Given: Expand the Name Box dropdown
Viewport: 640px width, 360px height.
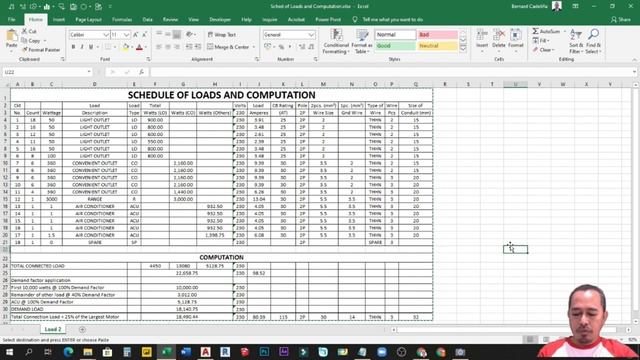Looking at the screenshot, I should pos(89,72).
